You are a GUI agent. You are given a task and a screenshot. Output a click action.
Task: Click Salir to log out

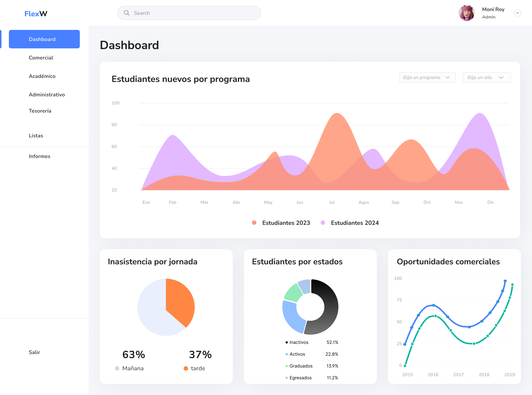click(x=34, y=352)
